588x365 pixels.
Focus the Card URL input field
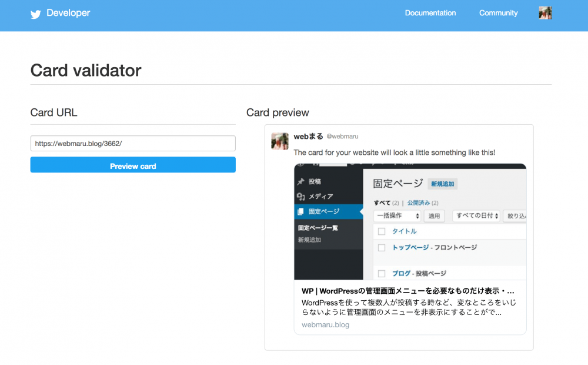[x=133, y=144]
